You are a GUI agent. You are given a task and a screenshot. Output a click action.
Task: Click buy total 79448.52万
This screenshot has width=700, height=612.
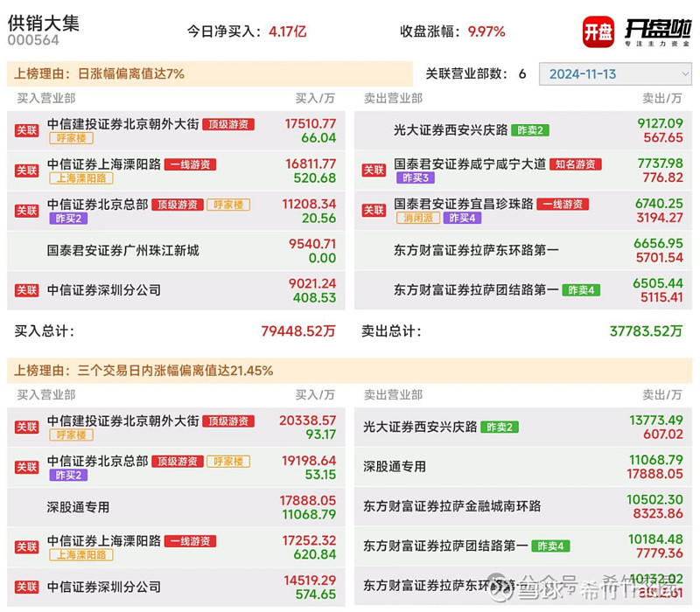click(297, 331)
